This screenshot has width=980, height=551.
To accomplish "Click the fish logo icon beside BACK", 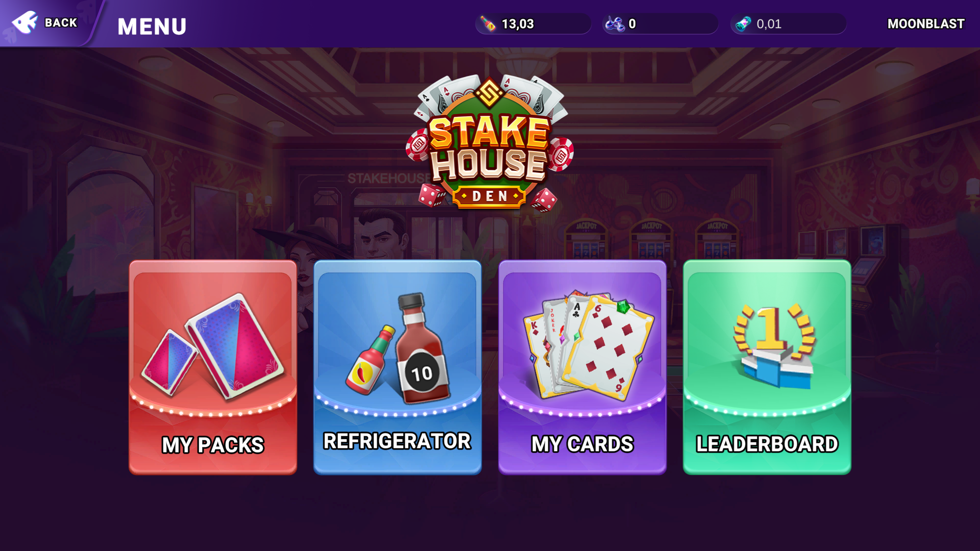I will click(24, 23).
